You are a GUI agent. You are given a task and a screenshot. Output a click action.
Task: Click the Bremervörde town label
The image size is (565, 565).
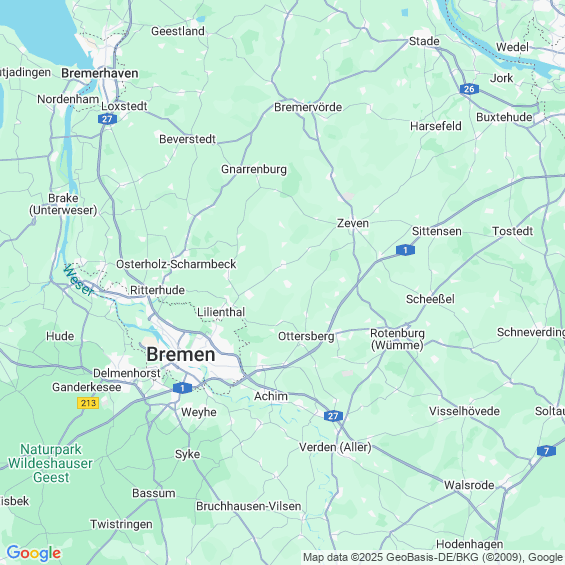coord(308,107)
